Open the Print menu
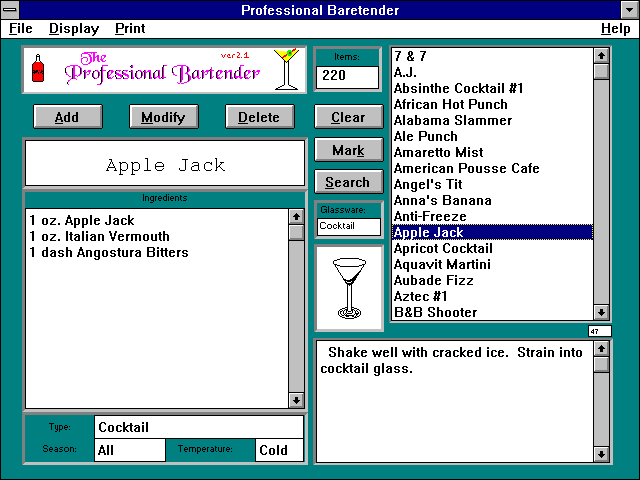640x480 pixels. [x=130, y=29]
